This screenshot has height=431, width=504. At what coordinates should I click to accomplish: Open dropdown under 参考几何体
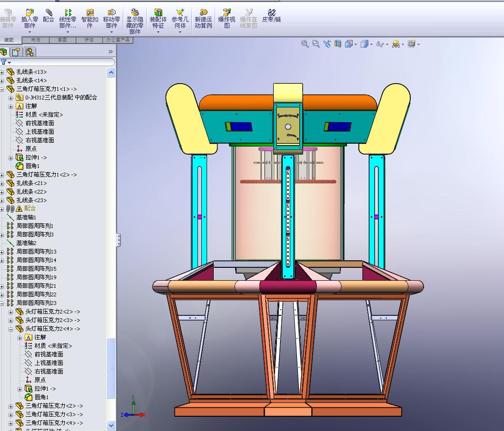(x=180, y=32)
